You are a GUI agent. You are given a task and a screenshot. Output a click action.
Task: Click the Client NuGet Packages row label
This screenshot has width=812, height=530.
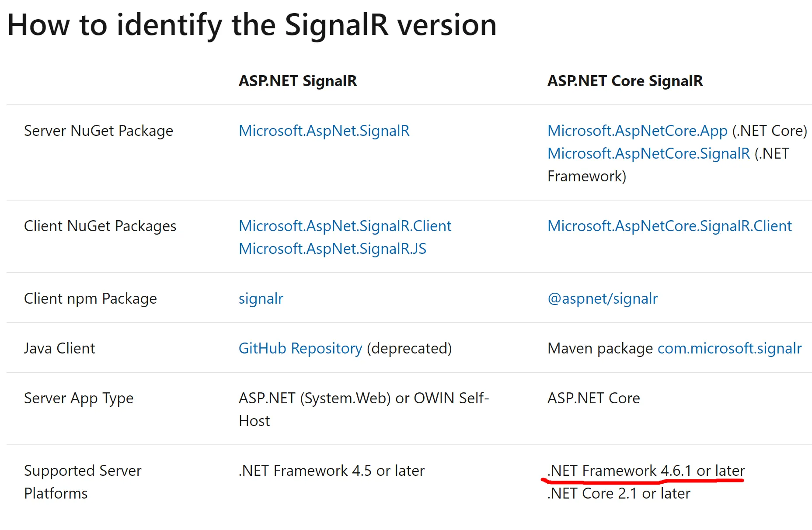[100, 226]
